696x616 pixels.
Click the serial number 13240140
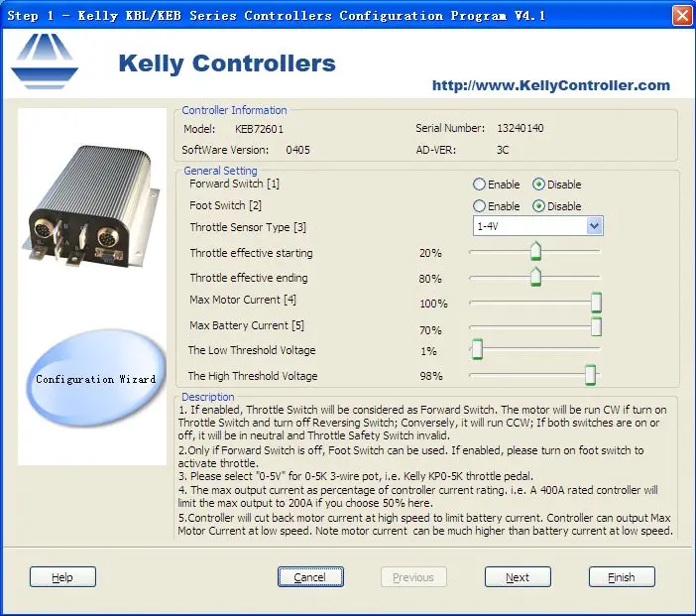coord(521,128)
